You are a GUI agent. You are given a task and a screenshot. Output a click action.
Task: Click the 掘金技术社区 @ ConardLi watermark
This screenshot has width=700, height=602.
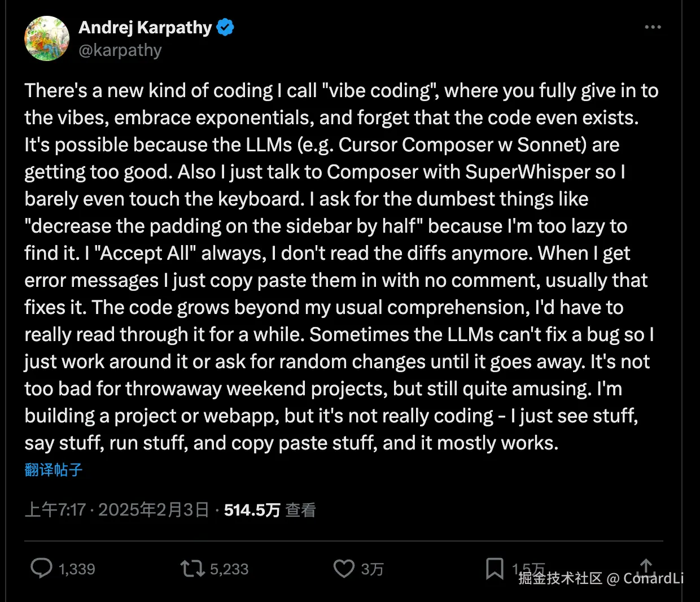[x=601, y=578]
